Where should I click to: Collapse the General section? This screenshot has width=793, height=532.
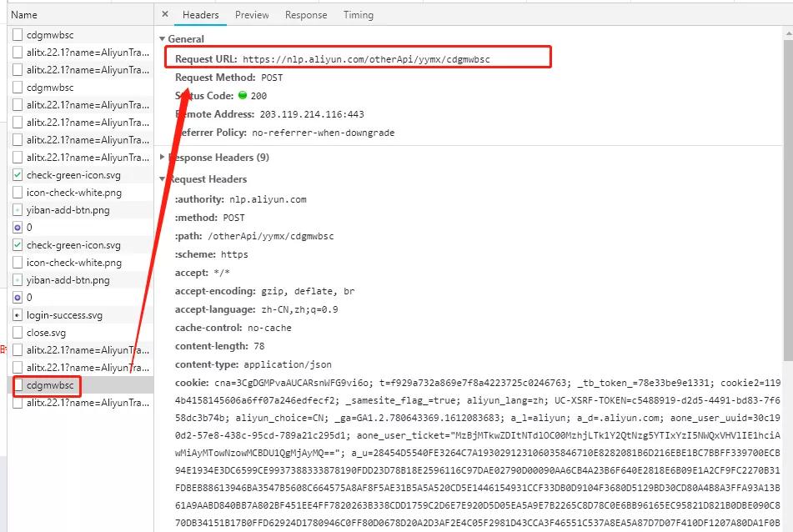coord(163,39)
